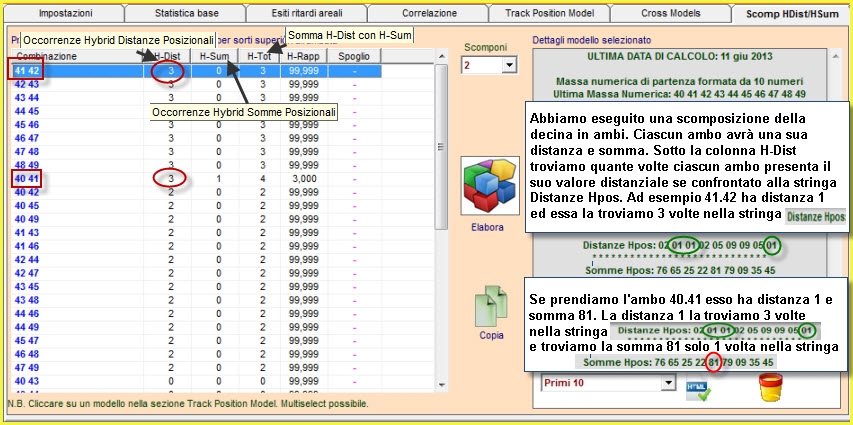853x425 pixels.
Task: Switch to the Impostazioni tab
Action: pos(66,13)
